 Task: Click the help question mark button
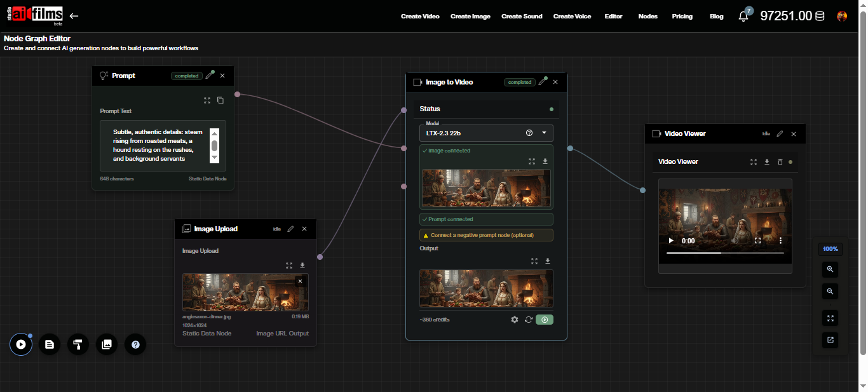coord(135,344)
